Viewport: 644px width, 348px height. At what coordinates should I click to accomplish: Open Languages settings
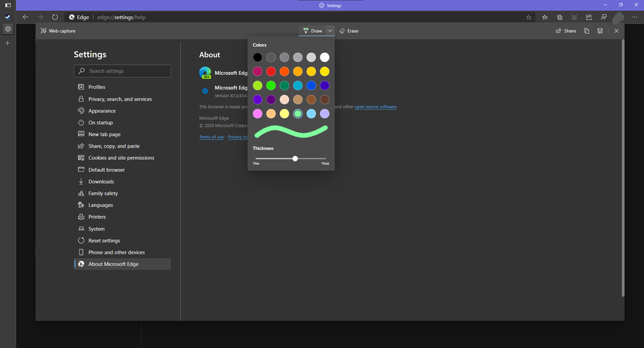tap(122, 205)
